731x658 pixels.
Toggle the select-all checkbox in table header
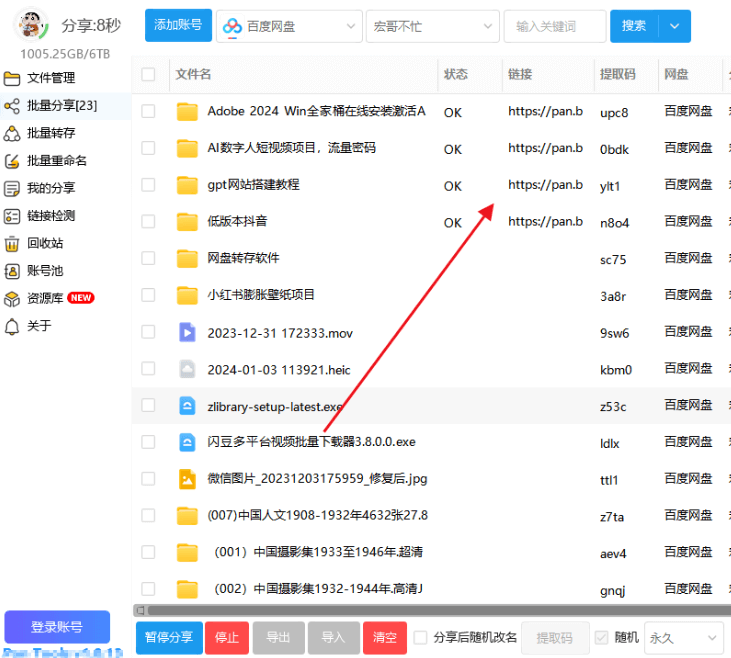pos(149,75)
